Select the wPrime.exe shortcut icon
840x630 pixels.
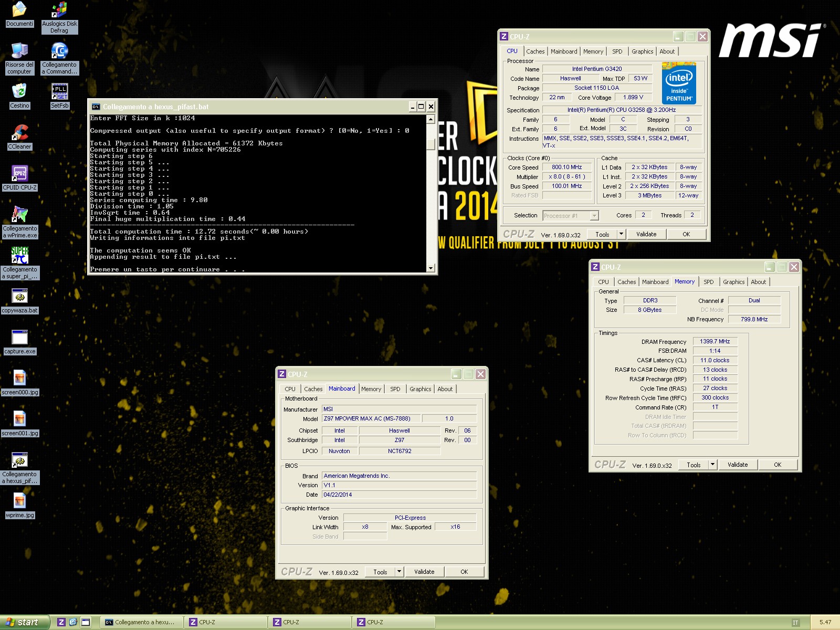coord(19,214)
